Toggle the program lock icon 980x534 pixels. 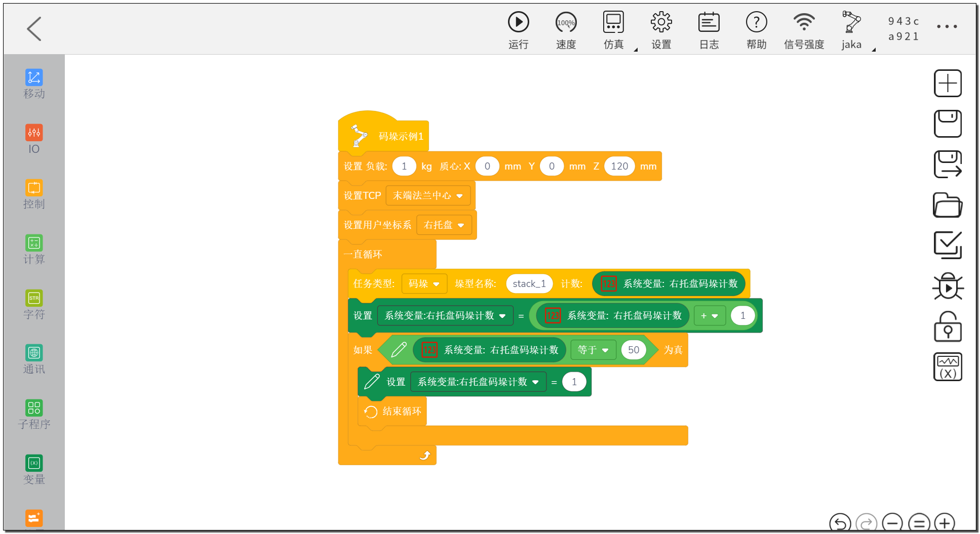pos(948,326)
